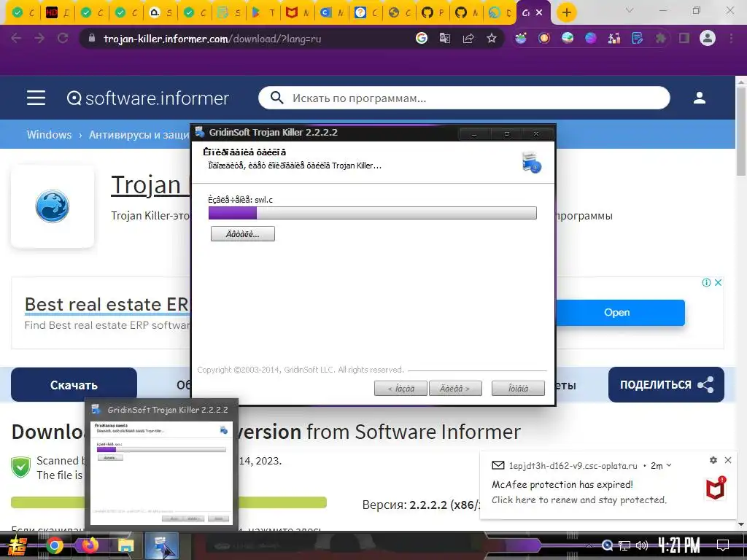Click the GridinSoft installer title bar icon

click(x=200, y=132)
